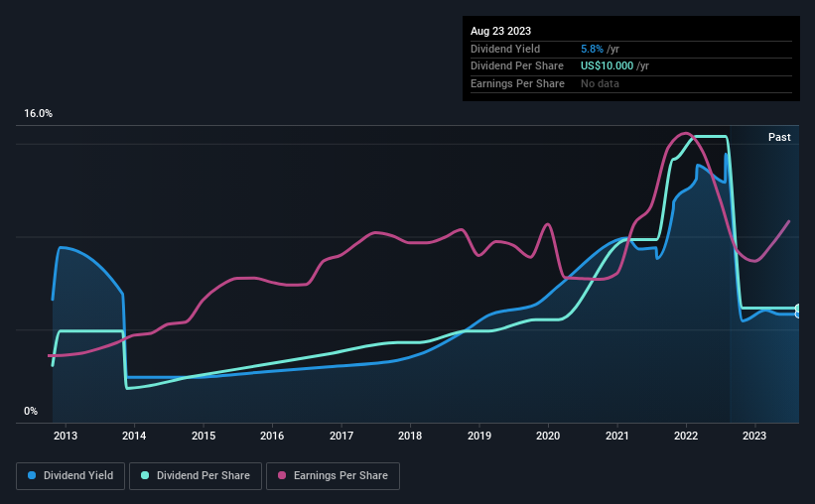Click the 16.0% y-axis label
The image size is (815, 504).
coord(39,114)
